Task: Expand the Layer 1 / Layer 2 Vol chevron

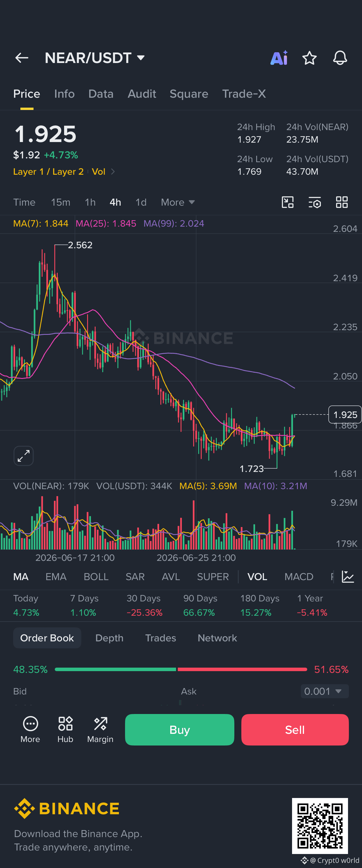Action: point(113,172)
